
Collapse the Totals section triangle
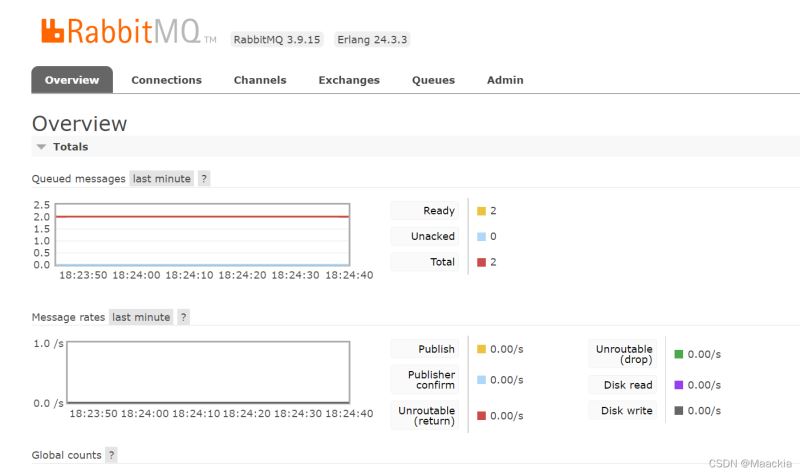[x=41, y=147]
